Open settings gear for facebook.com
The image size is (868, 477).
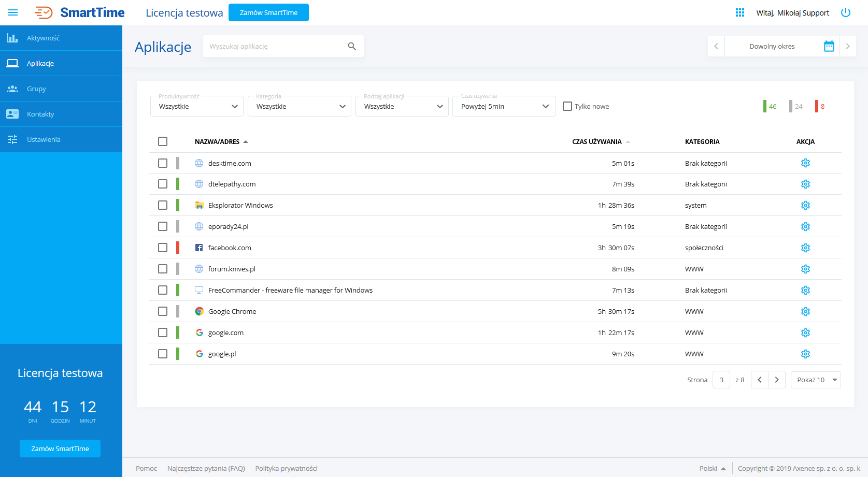tap(805, 248)
